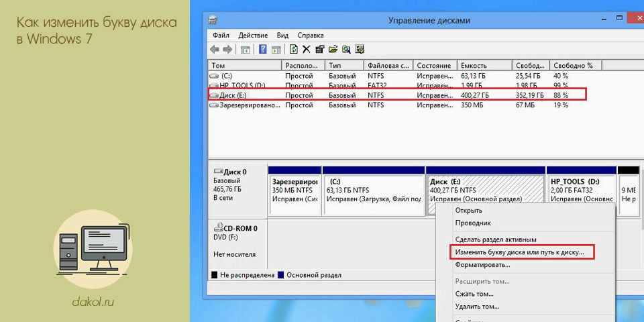Select the Диск (E:) 400,27 ГБ partition block
The height and width of the screenshot is (322, 644).
486,189
